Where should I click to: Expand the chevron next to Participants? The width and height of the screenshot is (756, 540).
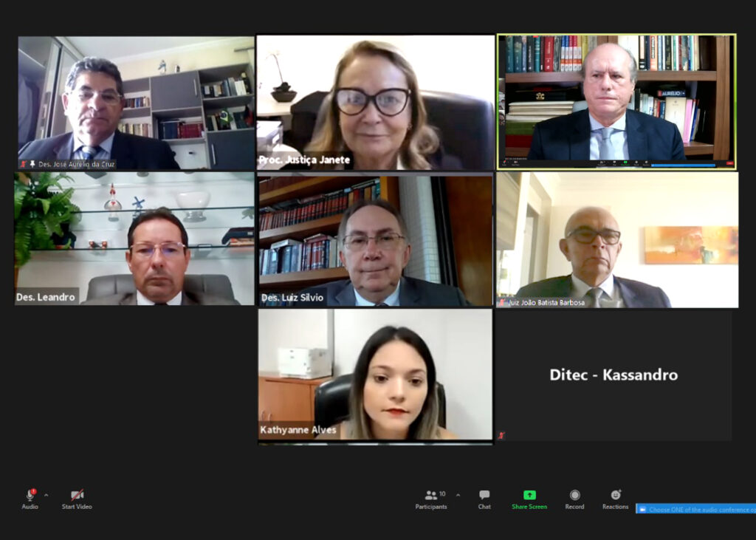coord(458,495)
